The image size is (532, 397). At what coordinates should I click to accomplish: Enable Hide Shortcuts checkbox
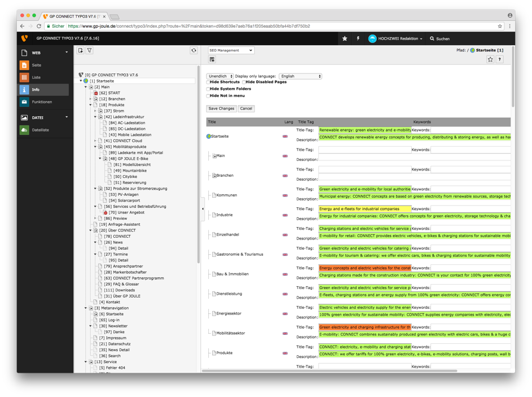point(208,82)
